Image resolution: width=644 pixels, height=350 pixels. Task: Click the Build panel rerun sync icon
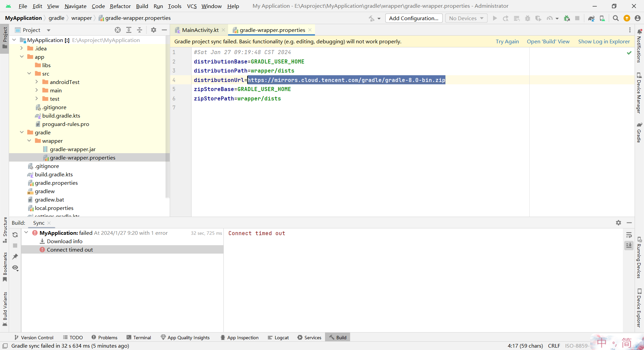(x=15, y=235)
